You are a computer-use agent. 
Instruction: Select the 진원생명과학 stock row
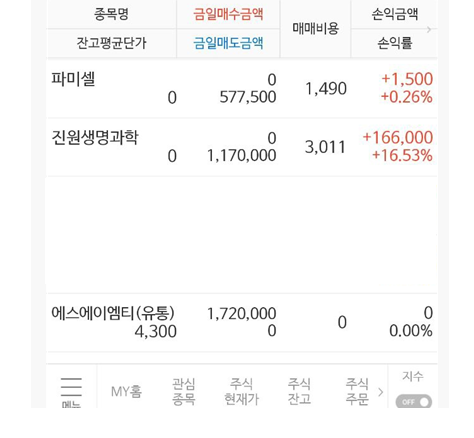242,147
